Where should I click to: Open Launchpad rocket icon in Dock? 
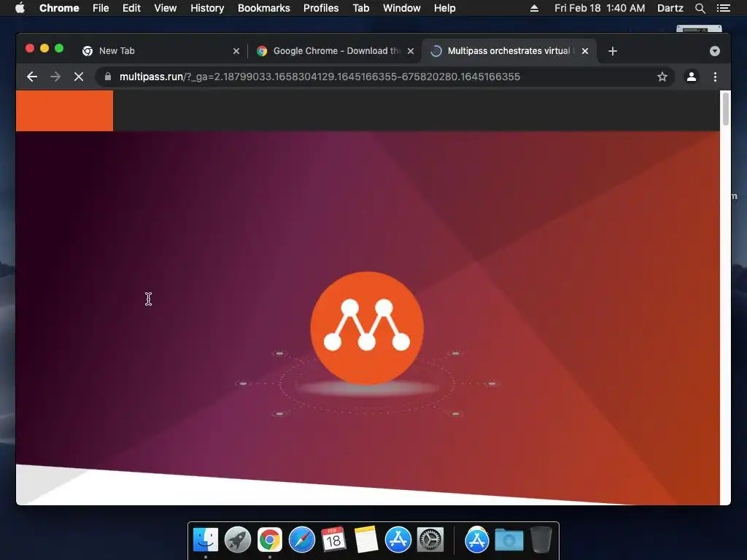(x=237, y=540)
